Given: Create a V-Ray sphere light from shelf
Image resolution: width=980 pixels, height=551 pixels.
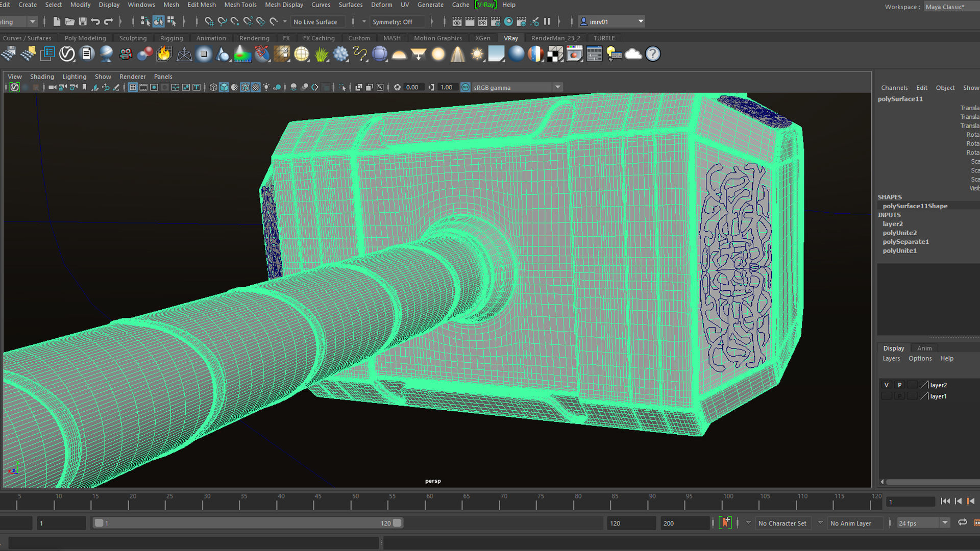Looking at the screenshot, I should click(438, 54).
